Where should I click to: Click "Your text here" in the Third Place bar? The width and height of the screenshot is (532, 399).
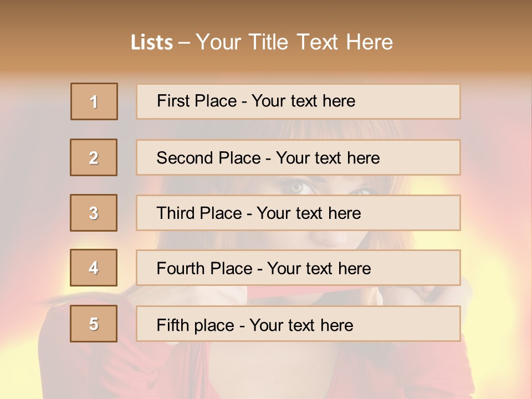coord(309,213)
